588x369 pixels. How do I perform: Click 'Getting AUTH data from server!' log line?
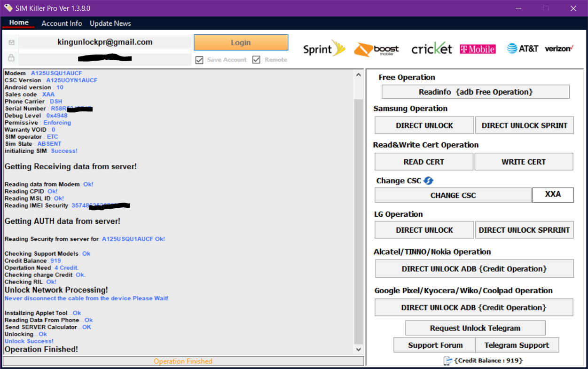(63, 221)
